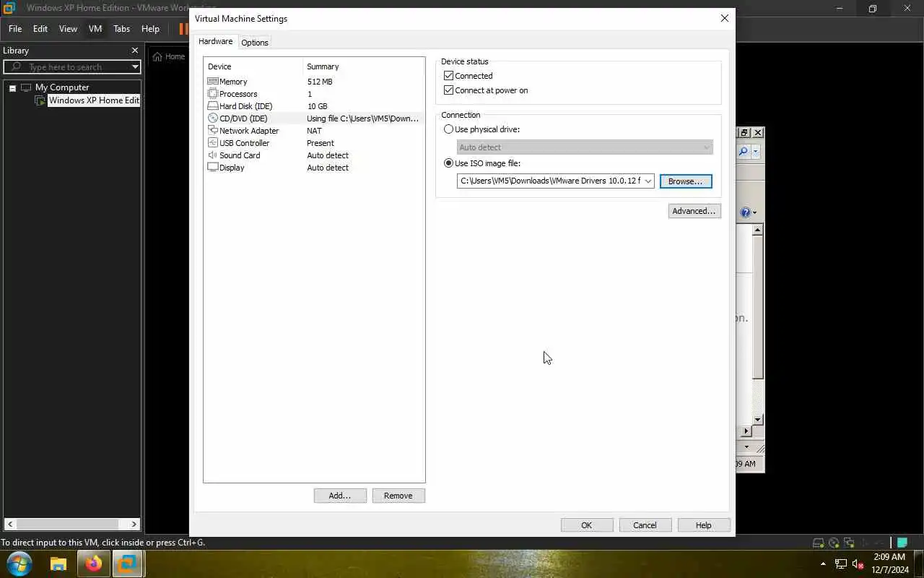Show hidden tray icons arrow
The image size is (924, 578).
pyautogui.click(x=823, y=564)
